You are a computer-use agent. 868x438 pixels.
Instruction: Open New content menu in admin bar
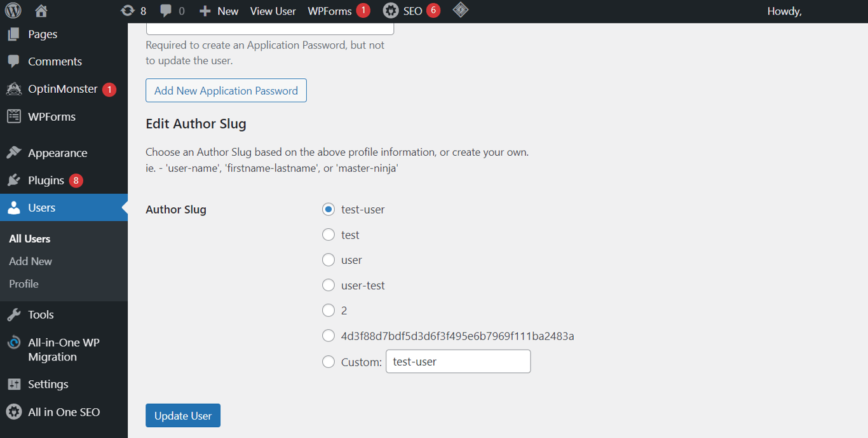219,10
